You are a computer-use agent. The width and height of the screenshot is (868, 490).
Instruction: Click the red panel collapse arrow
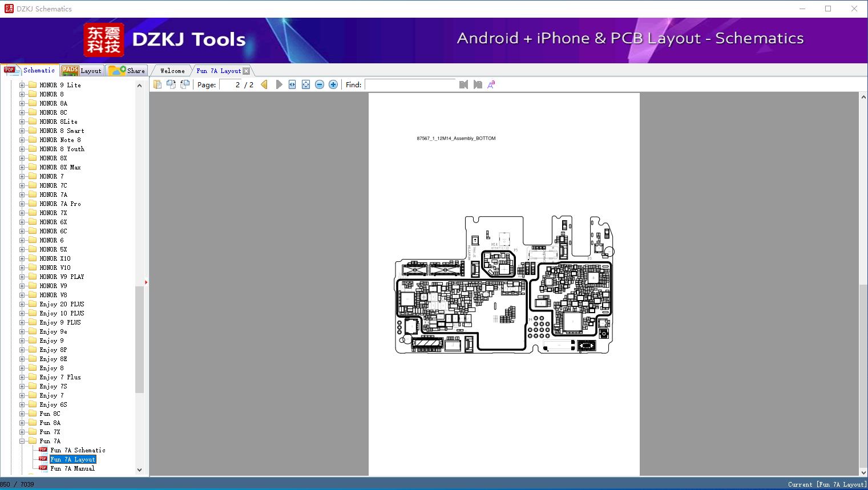(146, 282)
